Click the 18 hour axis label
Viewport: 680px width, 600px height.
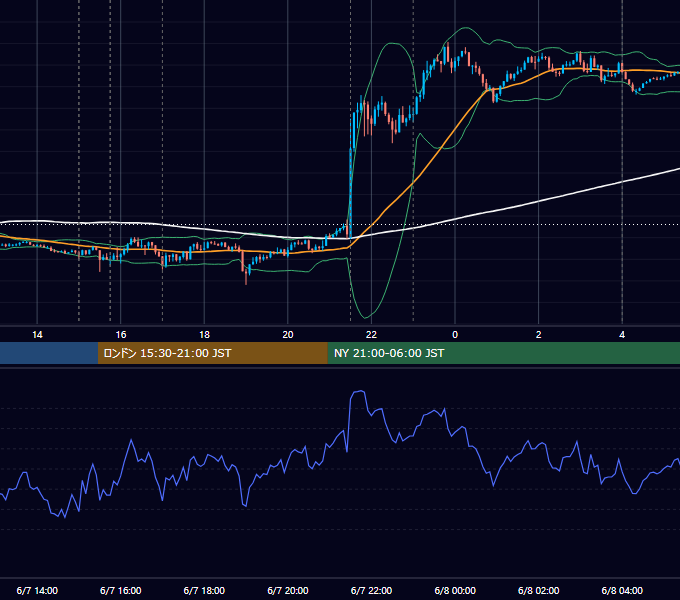tap(204, 335)
